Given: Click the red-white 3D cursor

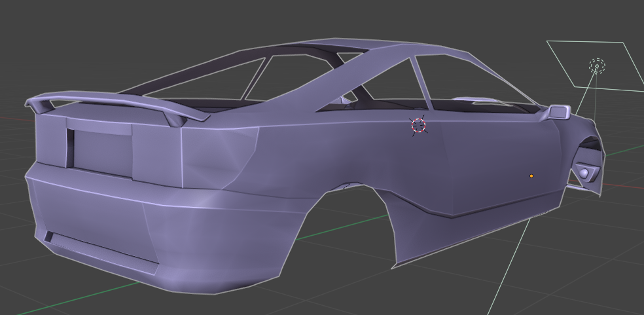Looking at the screenshot, I should [418, 125].
